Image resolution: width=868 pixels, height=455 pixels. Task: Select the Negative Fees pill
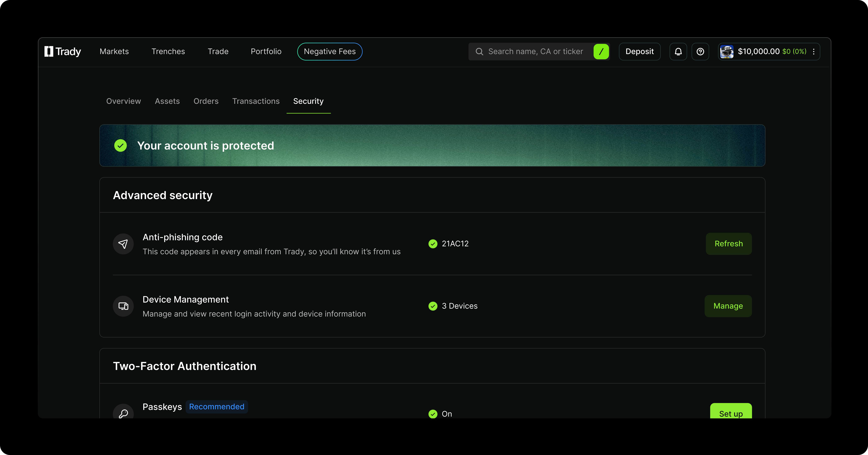(330, 52)
